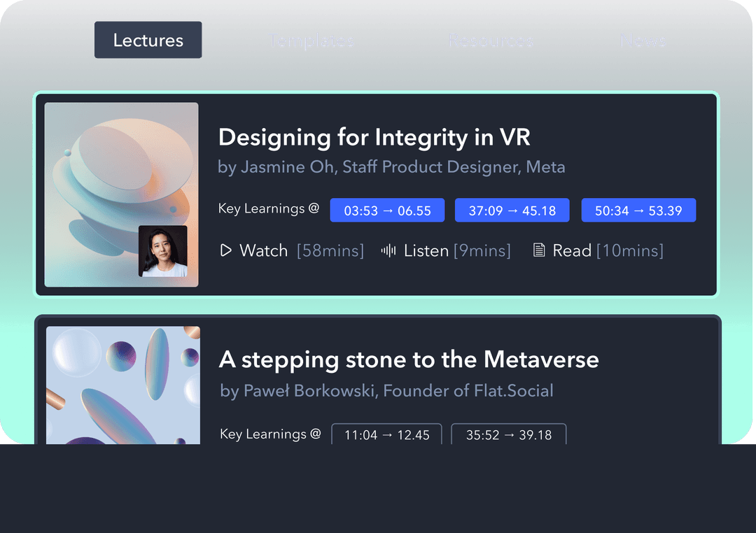756x533 pixels.
Task: Click the [10mins] read duration
Action: pyautogui.click(x=630, y=250)
